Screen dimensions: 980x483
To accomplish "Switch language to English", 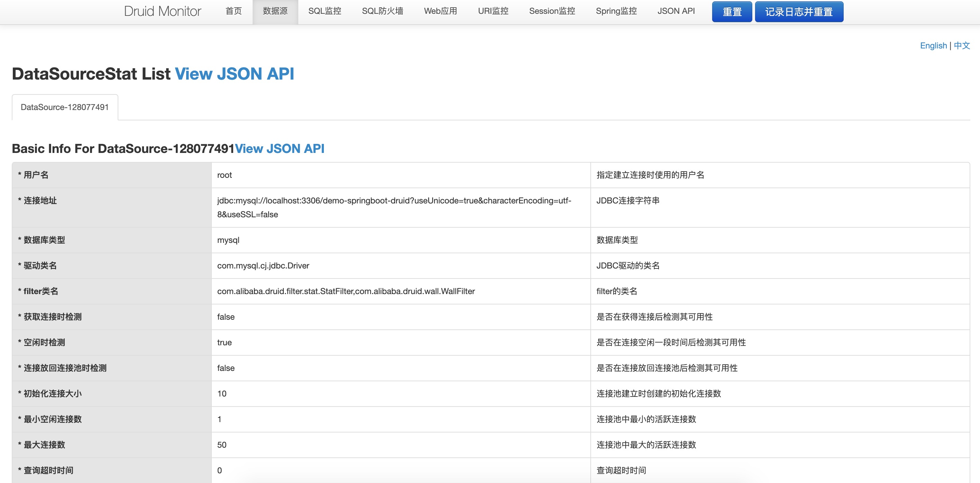I will 933,46.
